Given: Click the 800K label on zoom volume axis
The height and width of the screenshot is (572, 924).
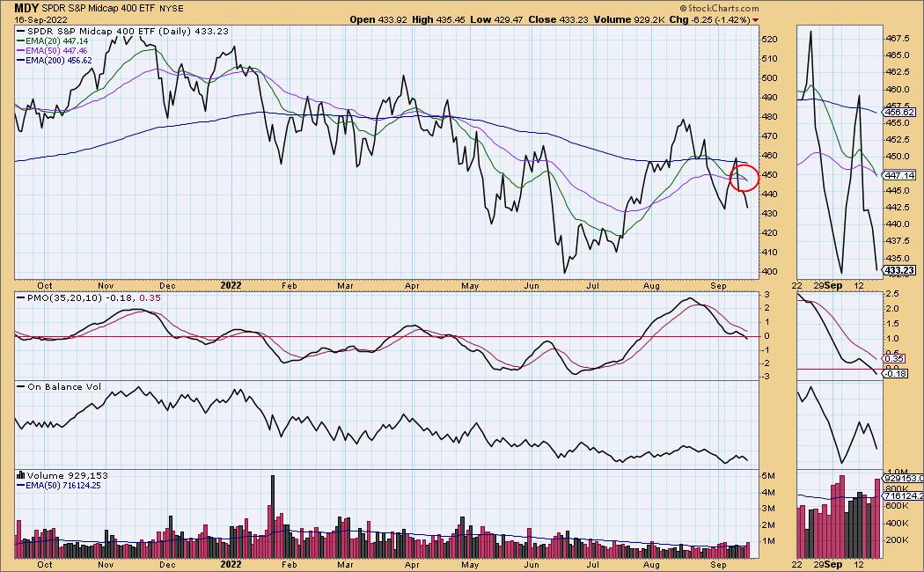Looking at the screenshot, I should pos(897,488).
